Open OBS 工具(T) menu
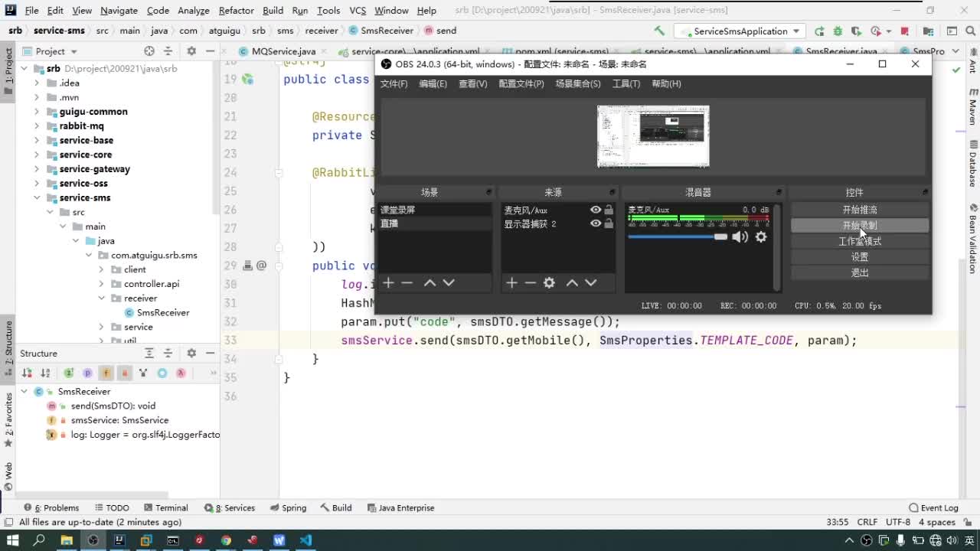Screen dimensions: 980x551 (626, 83)
